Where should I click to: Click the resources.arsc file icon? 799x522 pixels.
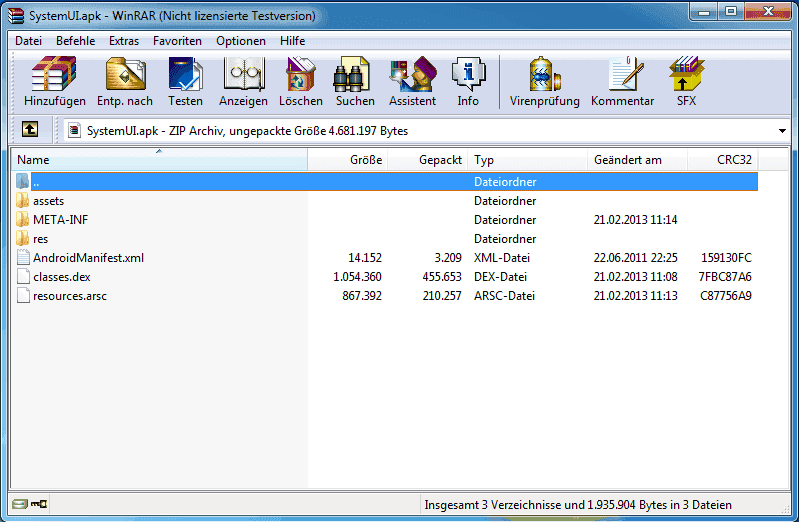[23, 296]
